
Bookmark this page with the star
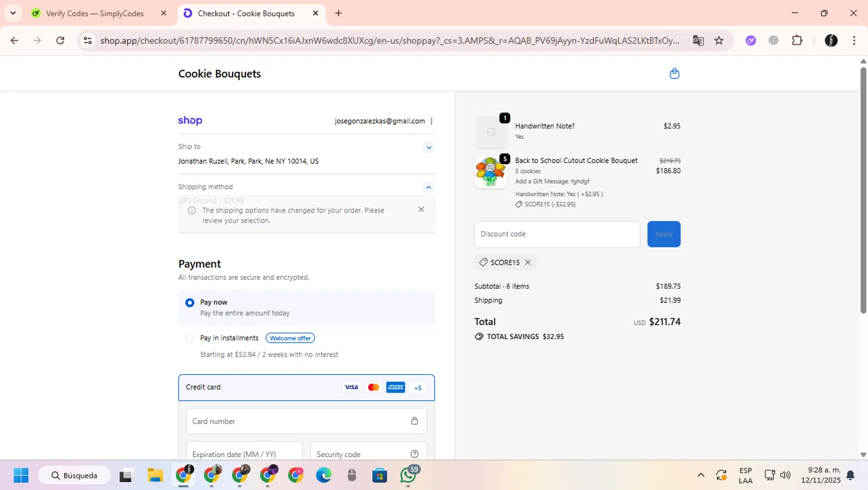(x=719, y=40)
